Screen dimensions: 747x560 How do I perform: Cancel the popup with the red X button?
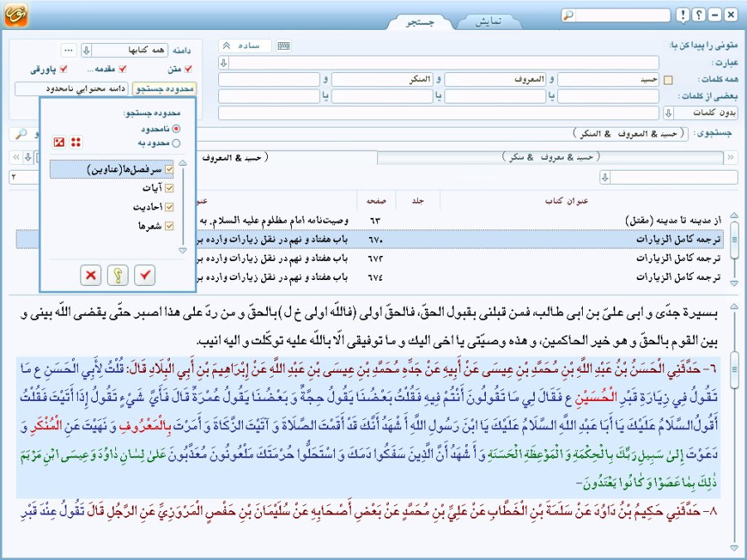point(90,275)
